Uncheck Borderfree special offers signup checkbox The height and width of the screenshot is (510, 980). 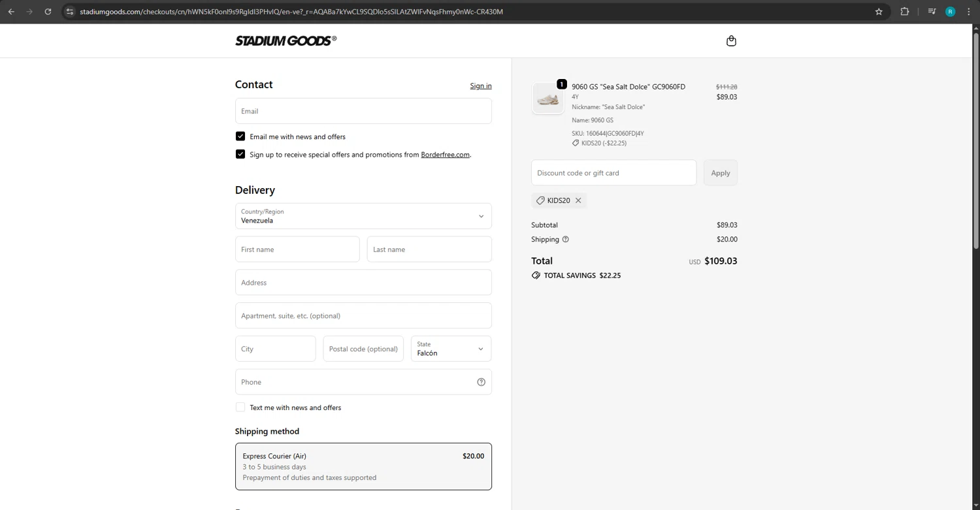coord(240,154)
